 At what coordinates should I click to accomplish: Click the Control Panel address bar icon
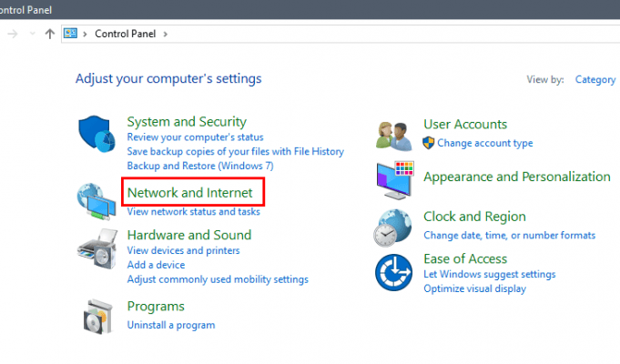click(x=70, y=33)
